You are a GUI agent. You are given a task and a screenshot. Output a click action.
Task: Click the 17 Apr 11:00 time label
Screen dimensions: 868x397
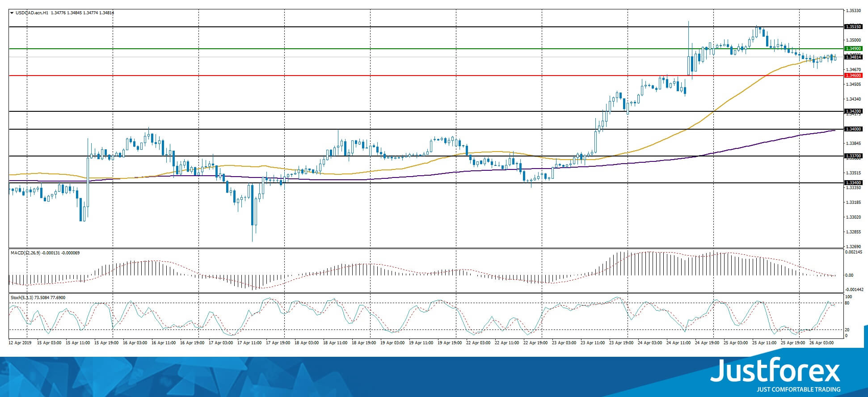click(x=249, y=343)
